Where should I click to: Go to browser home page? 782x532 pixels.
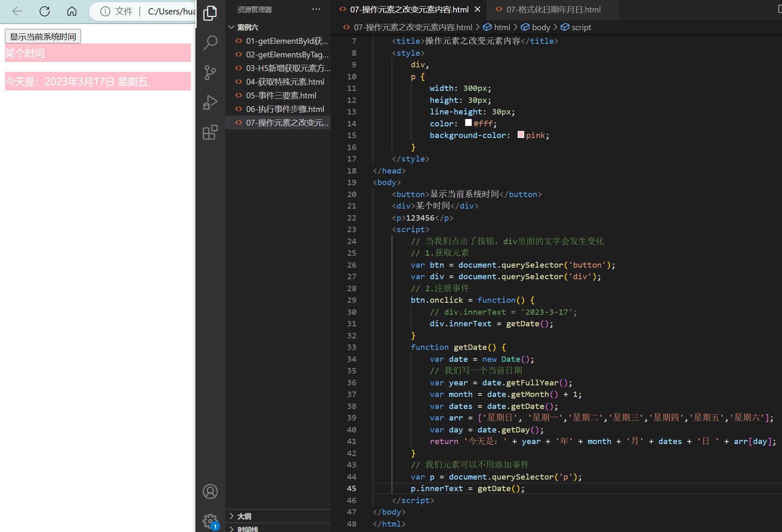[x=72, y=11]
